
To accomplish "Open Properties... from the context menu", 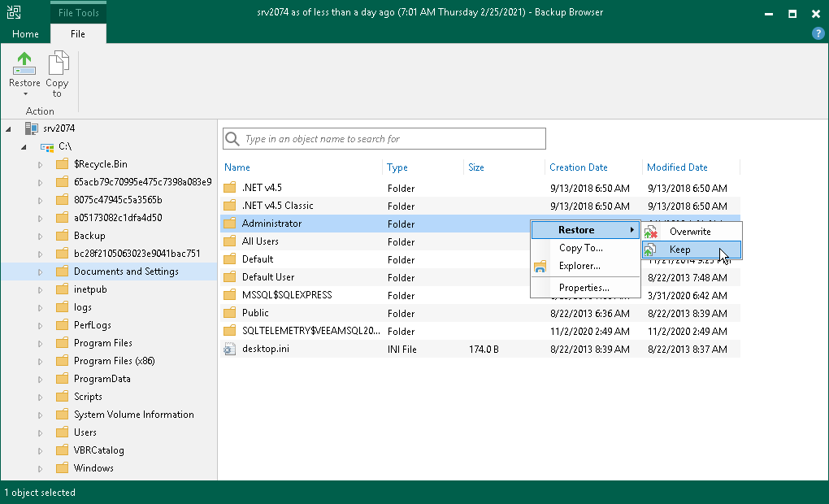I will [584, 288].
